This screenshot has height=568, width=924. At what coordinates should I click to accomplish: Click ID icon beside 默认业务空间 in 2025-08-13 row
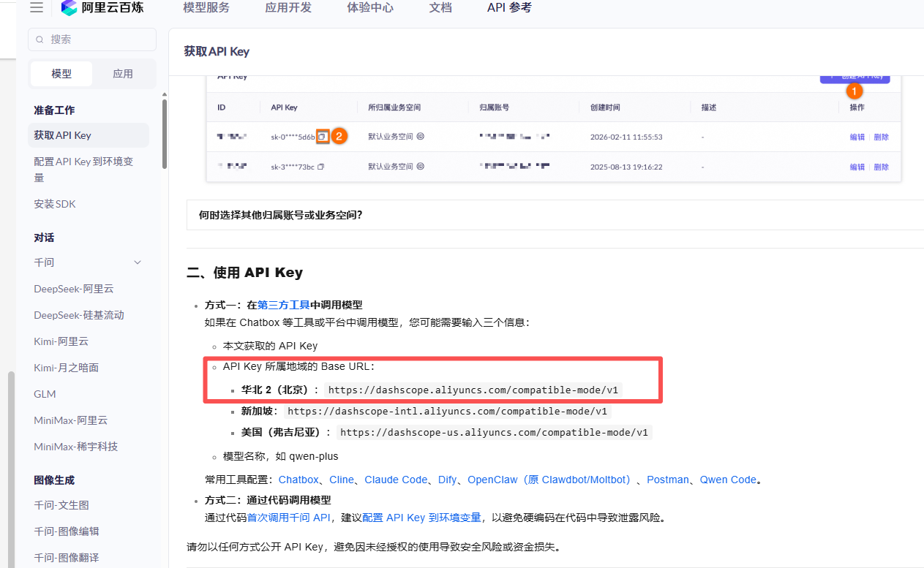420,167
